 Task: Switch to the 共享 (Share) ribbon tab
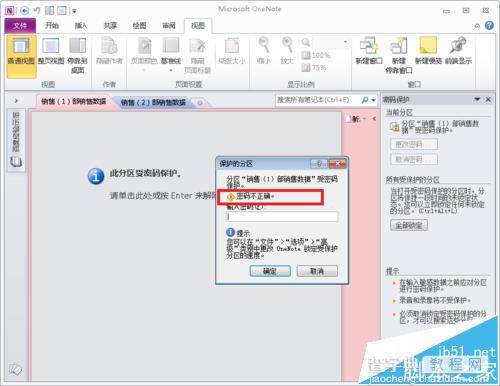(110, 26)
